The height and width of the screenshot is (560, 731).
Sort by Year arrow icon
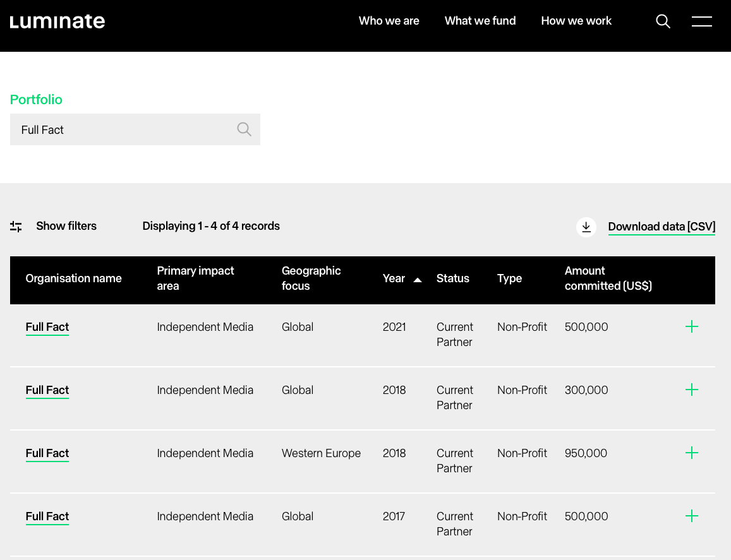point(418,280)
